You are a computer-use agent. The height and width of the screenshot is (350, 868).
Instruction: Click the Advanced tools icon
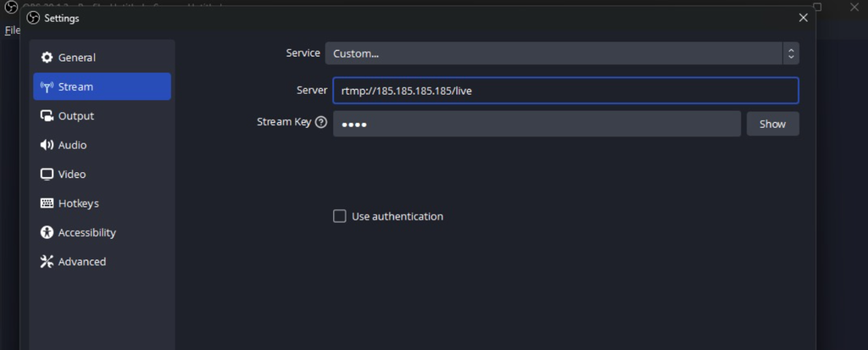click(47, 262)
